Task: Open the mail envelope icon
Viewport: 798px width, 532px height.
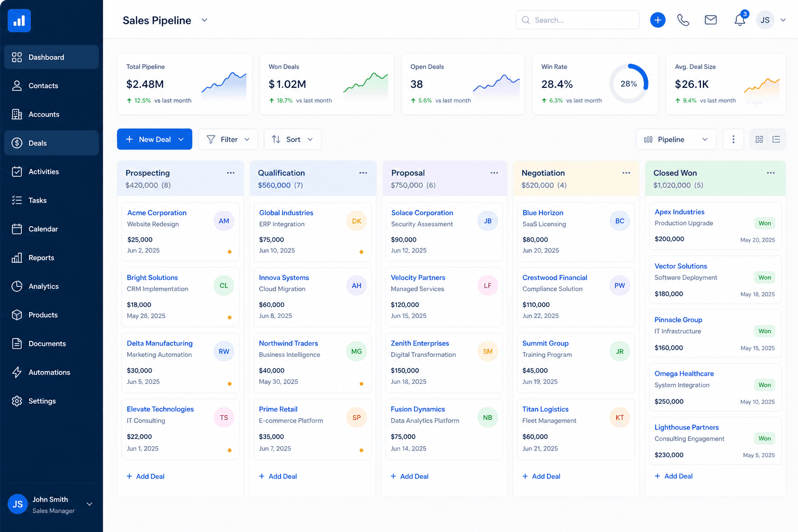Action: (x=711, y=20)
